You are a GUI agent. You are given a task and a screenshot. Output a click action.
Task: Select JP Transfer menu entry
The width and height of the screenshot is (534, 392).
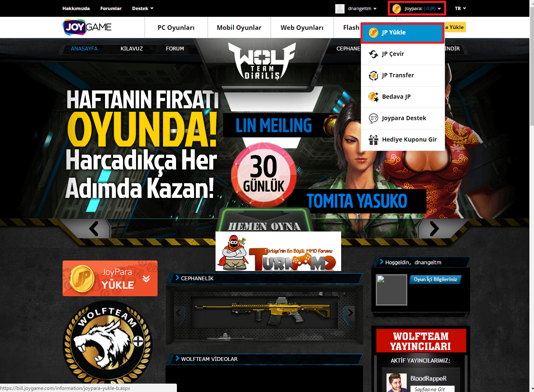click(x=402, y=75)
